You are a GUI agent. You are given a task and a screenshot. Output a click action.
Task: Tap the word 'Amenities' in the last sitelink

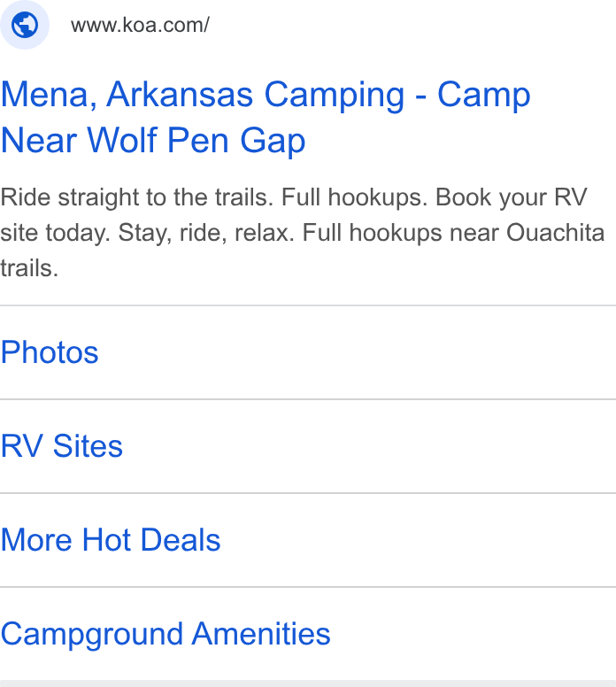click(262, 634)
